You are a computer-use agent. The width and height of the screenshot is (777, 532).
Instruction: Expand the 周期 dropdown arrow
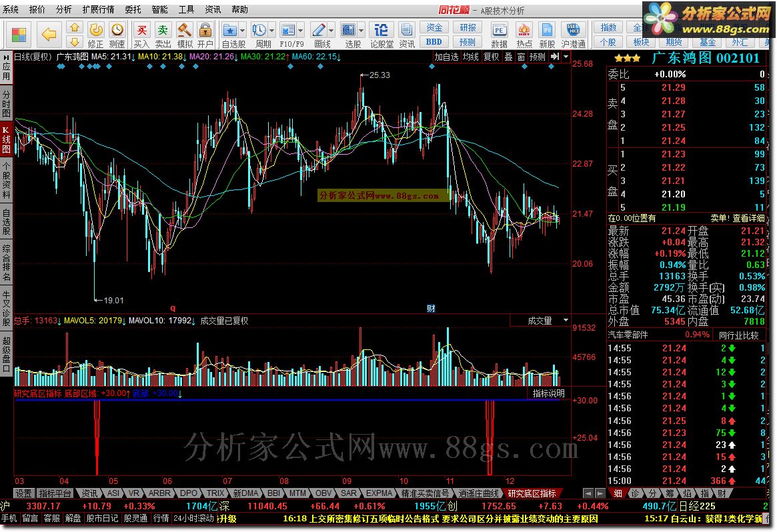click(x=271, y=30)
